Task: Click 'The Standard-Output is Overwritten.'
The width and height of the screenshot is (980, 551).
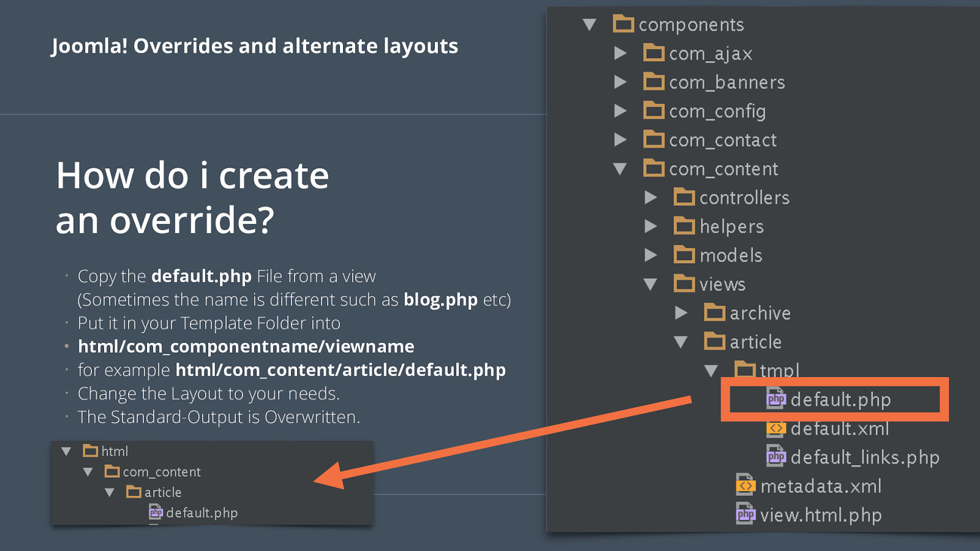Action: [x=219, y=417]
